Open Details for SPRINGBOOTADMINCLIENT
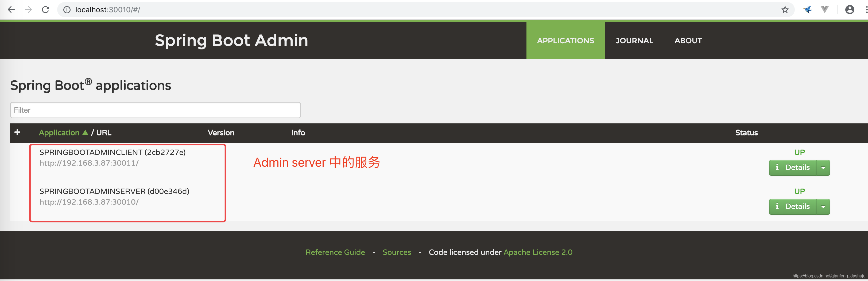 coord(793,168)
